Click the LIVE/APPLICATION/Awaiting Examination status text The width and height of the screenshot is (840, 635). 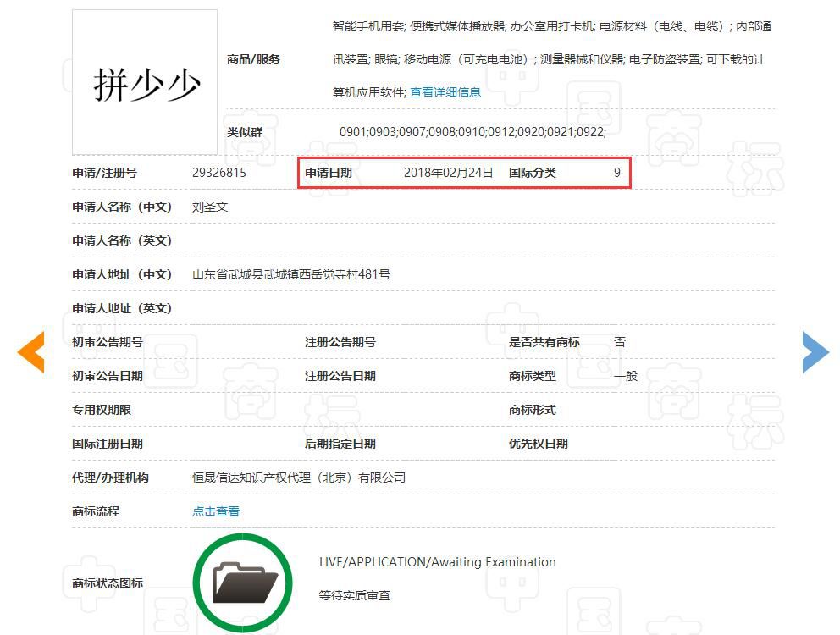click(x=437, y=562)
